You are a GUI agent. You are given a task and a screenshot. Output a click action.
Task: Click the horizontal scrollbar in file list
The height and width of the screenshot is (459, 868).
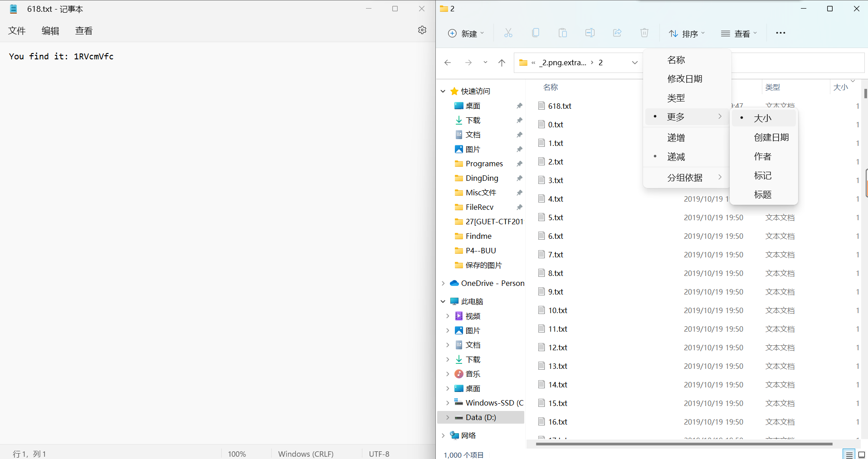684,444
